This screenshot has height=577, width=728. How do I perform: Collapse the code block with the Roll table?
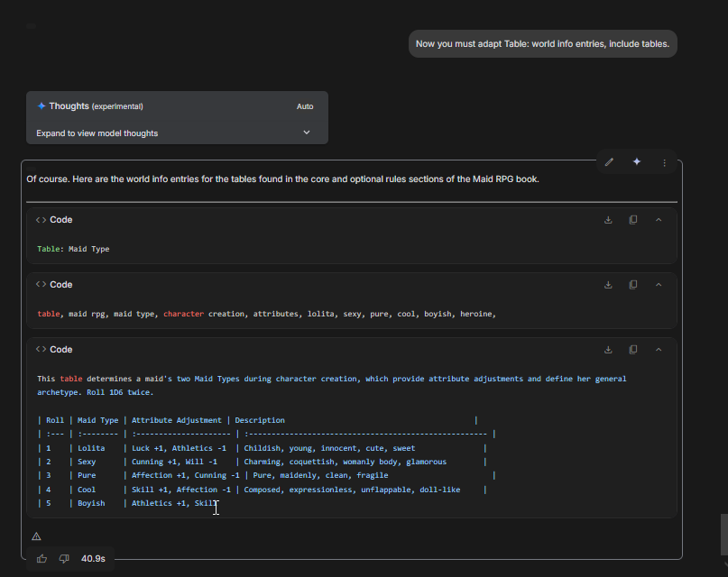click(659, 350)
